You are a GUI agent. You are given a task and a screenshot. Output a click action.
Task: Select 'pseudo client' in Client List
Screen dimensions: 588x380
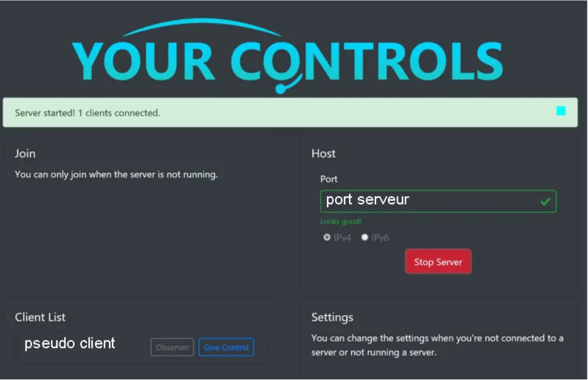pos(70,343)
